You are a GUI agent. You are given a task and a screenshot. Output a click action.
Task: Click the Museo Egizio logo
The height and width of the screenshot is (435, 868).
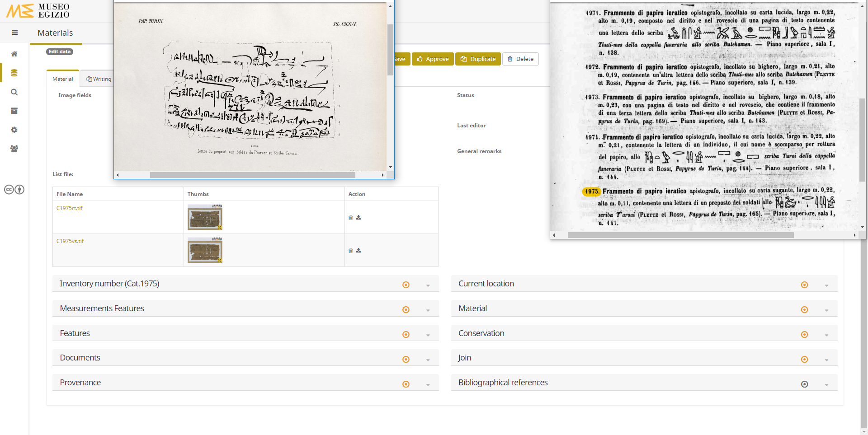point(38,11)
